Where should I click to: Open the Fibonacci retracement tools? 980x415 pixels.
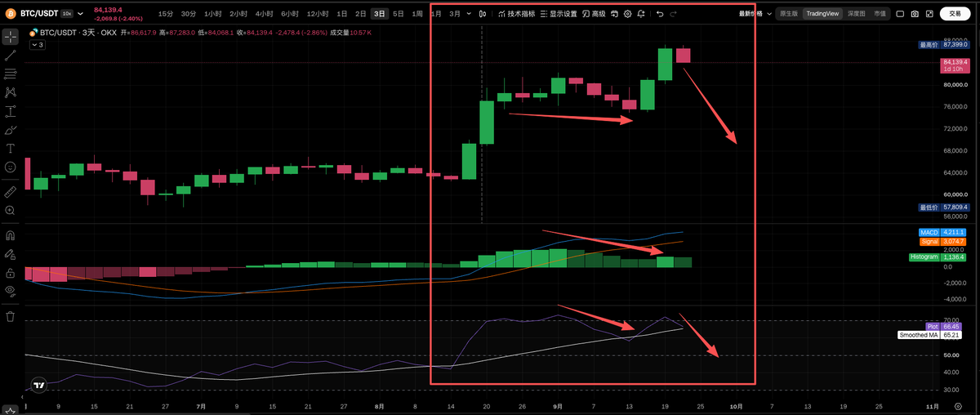point(11,74)
